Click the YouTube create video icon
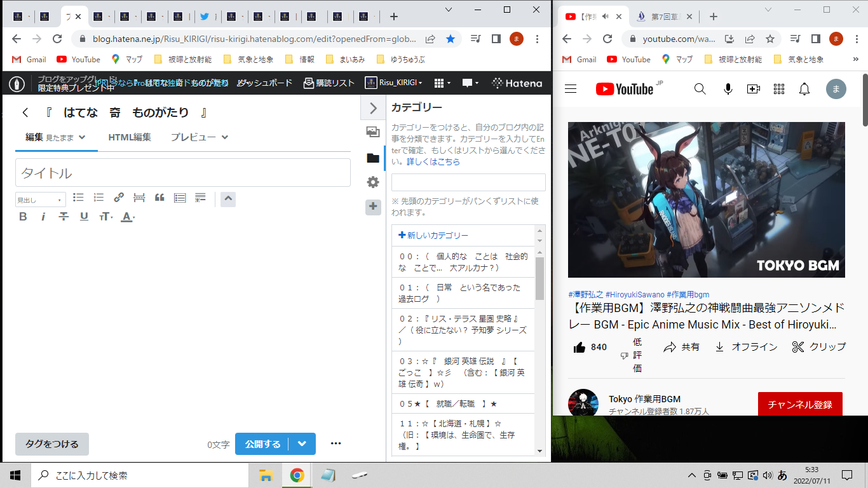868x488 pixels. pyautogui.click(x=754, y=89)
